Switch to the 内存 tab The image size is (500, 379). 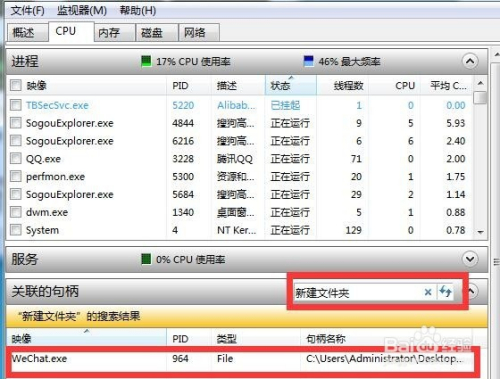[114, 32]
